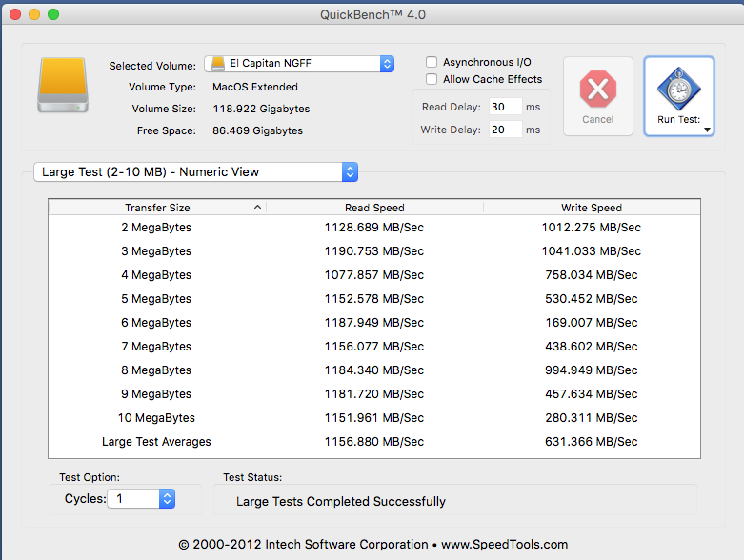The image size is (744, 560).
Task: Click the green zoom window button
Action: [53, 14]
